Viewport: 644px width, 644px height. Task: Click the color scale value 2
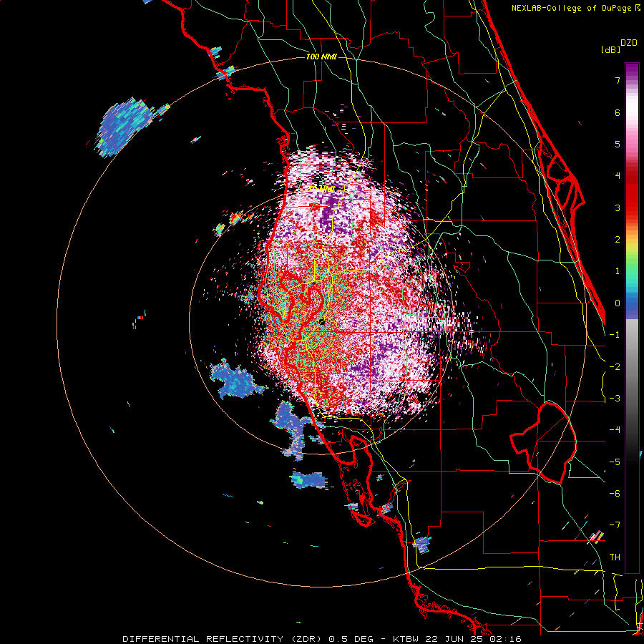(618, 240)
